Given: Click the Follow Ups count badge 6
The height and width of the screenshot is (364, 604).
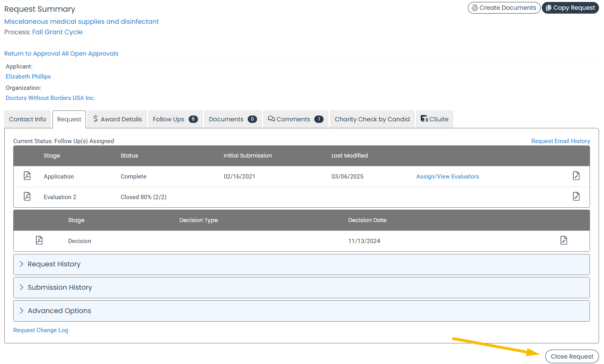Looking at the screenshot, I should point(193,119).
